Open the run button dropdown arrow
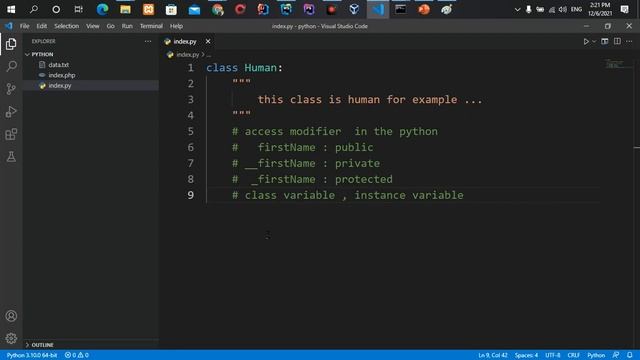The height and width of the screenshot is (360, 640). (594, 41)
